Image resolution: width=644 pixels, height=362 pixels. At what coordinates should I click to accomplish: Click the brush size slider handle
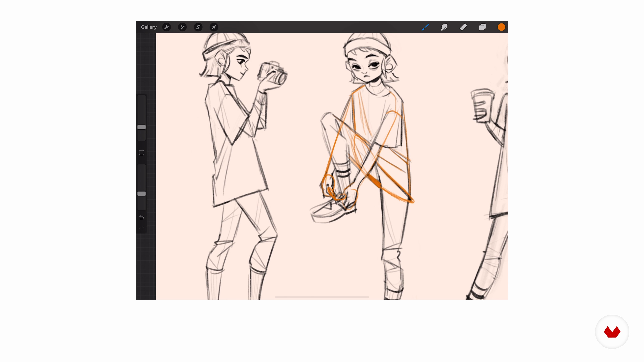(x=142, y=127)
